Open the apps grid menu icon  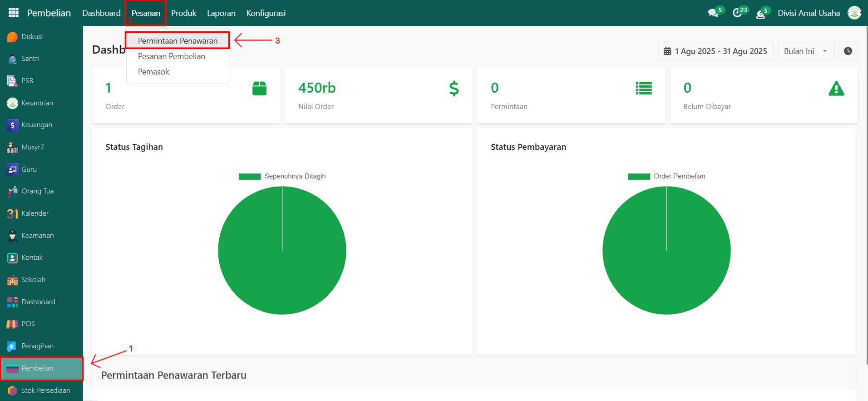[14, 13]
